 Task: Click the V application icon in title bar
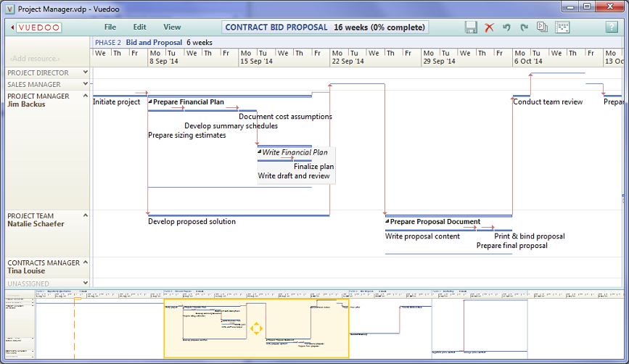pos(10,9)
